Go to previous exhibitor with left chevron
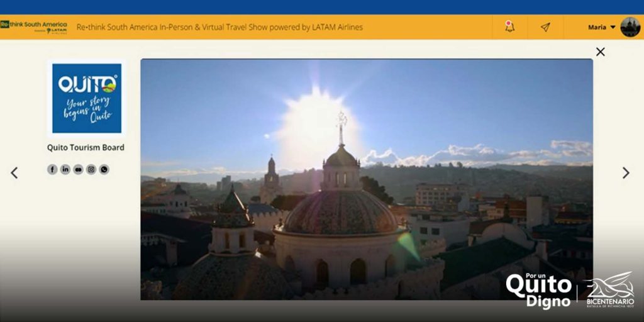Image resolution: width=644 pixels, height=322 pixels. point(14,173)
